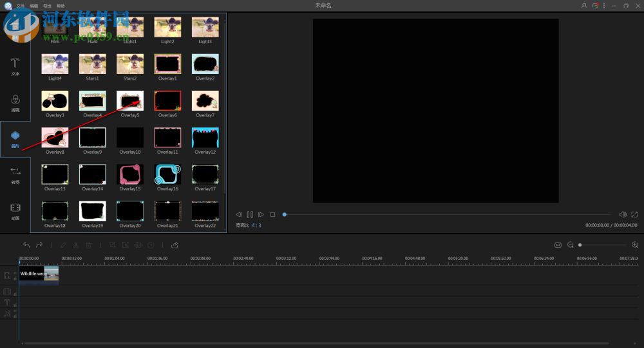Open the 导出 (Export) menu
This screenshot has width=644, height=348.
[x=47, y=6]
